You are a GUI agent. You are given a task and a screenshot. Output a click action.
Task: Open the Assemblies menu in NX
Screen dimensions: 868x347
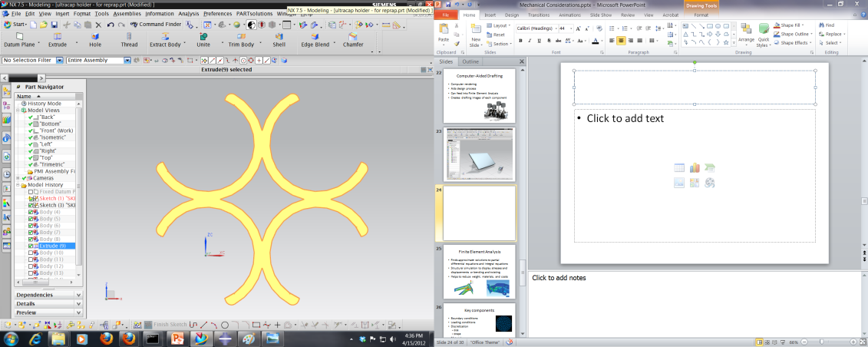[x=126, y=14]
